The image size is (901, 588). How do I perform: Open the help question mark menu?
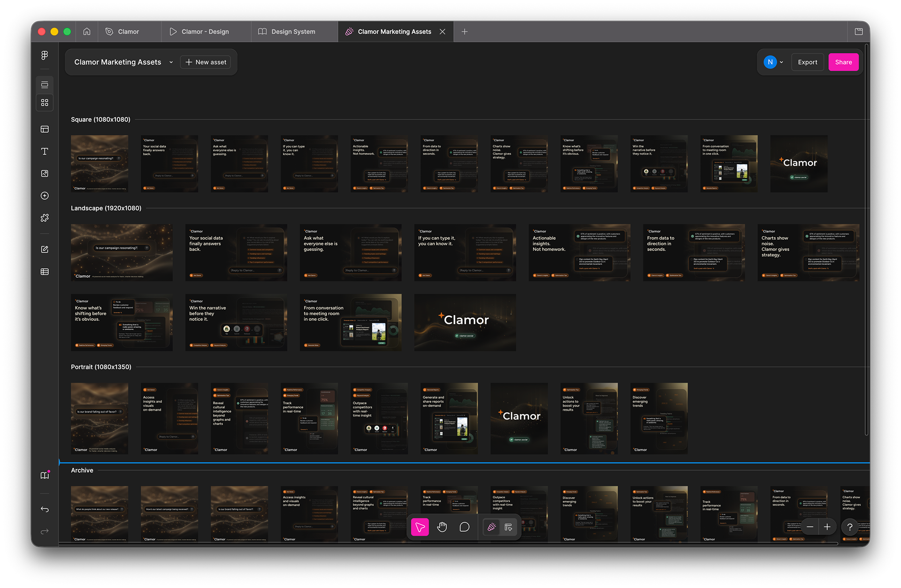pos(850,527)
